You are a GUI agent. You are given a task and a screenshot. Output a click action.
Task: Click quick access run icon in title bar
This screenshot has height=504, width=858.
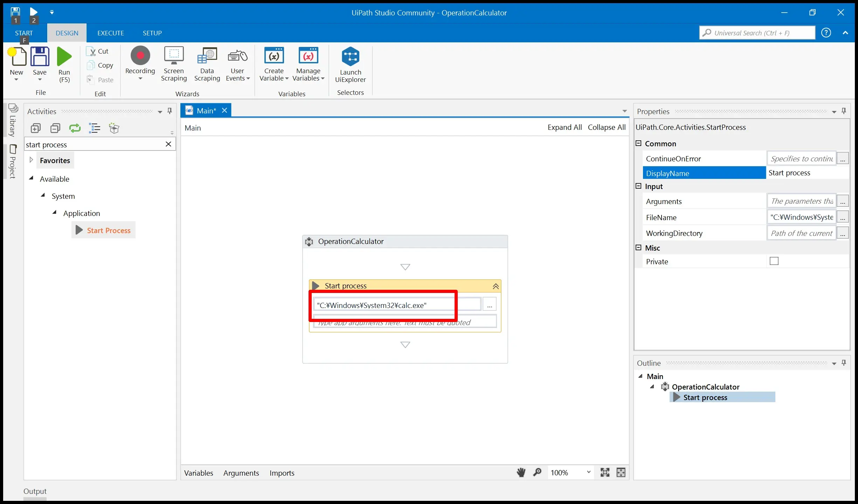click(34, 12)
